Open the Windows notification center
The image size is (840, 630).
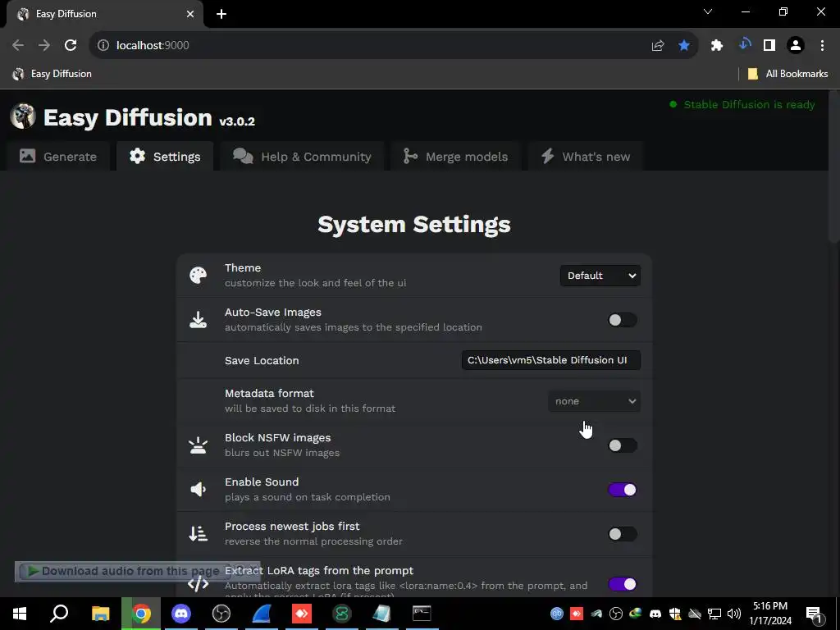815,614
